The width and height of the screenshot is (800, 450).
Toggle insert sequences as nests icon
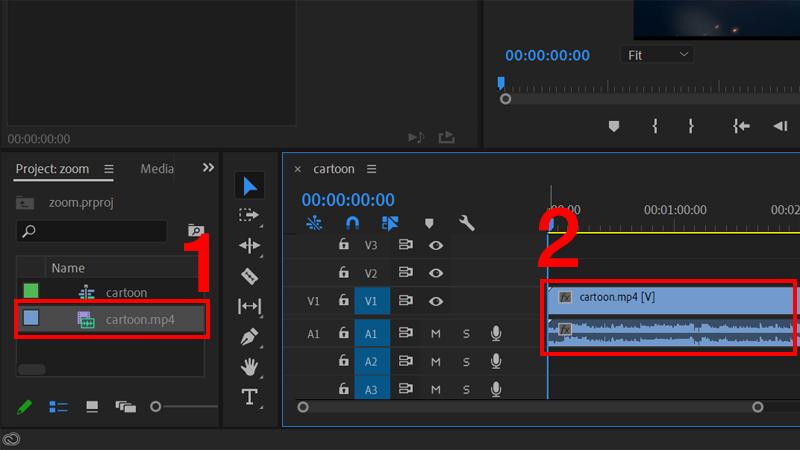pos(314,223)
